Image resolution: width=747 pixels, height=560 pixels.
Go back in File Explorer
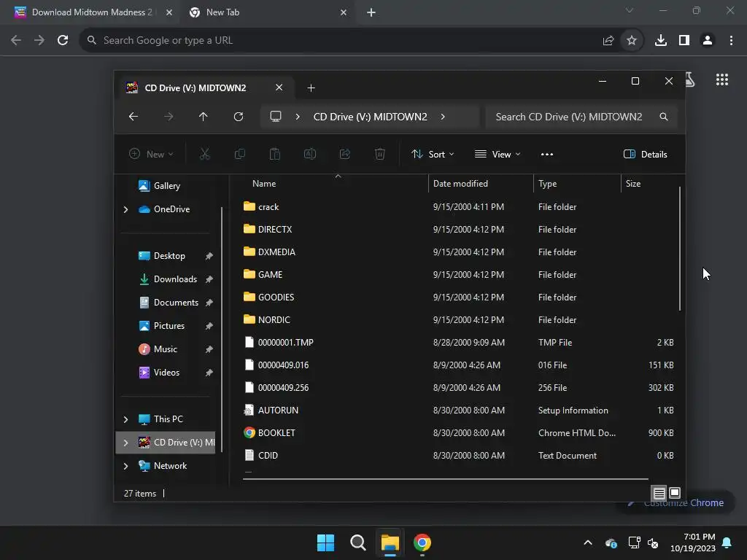133,117
